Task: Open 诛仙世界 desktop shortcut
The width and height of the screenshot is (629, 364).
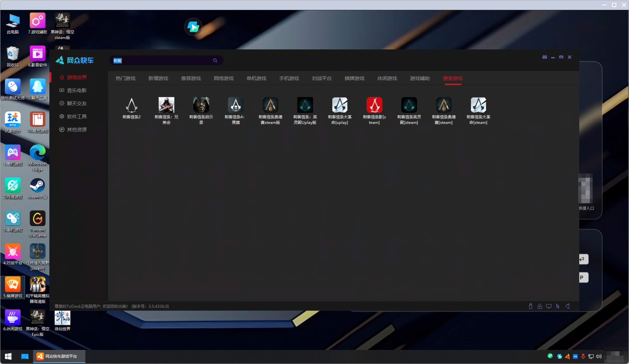Action: [x=62, y=321]
